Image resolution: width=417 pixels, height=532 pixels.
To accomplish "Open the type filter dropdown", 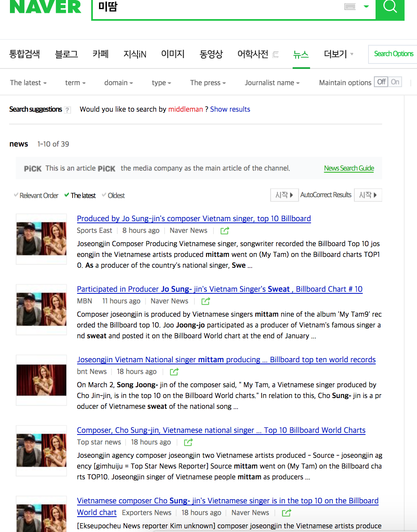I will [x=161, y=83].
